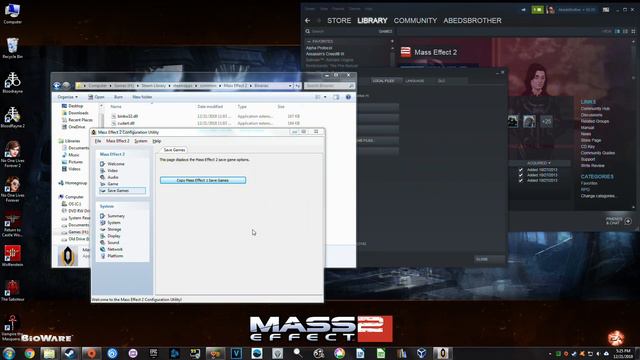This screenshot has height=360, width=640.
Task: Open the Help menu in Configuration Utility
Action: 157,141
